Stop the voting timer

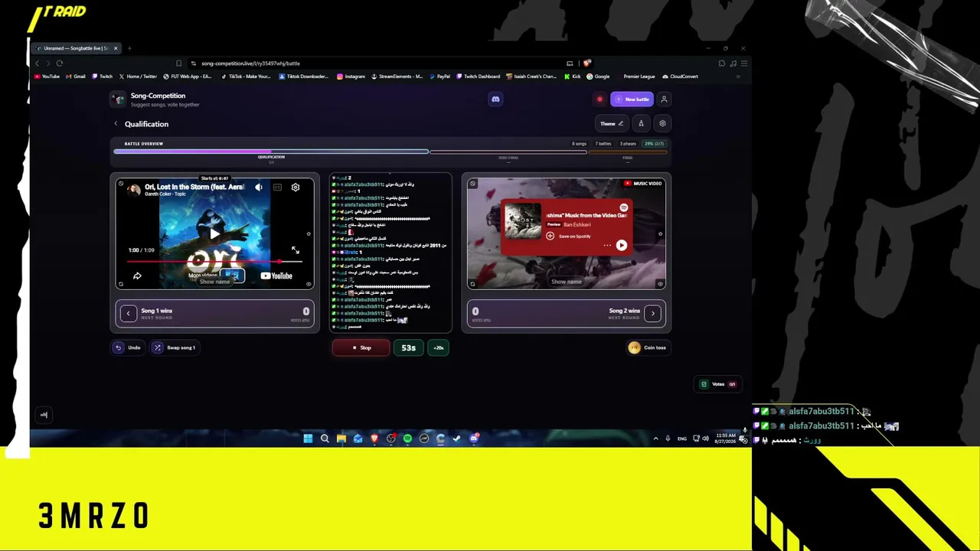pyautogui.click(x=361, y=347)
